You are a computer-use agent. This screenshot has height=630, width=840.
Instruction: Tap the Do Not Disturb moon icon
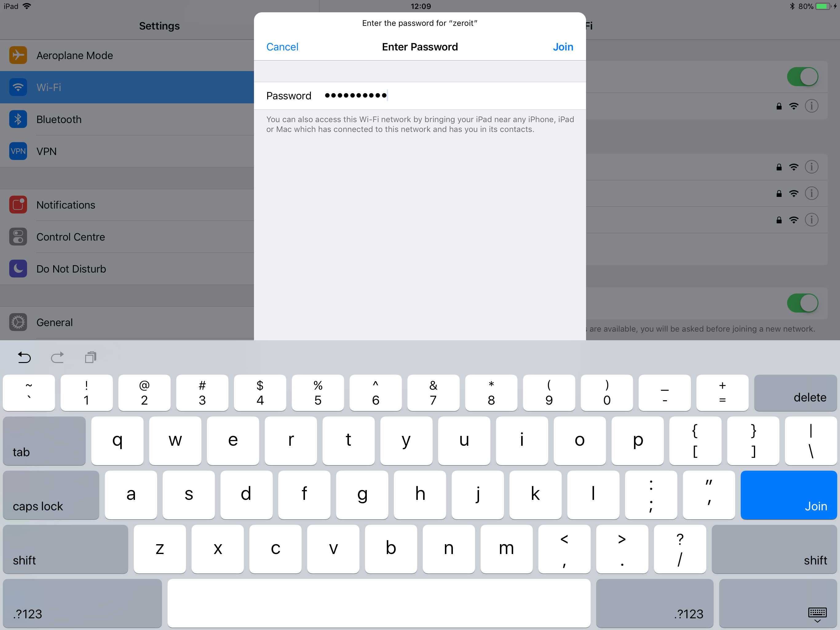[x=18, y=269]
